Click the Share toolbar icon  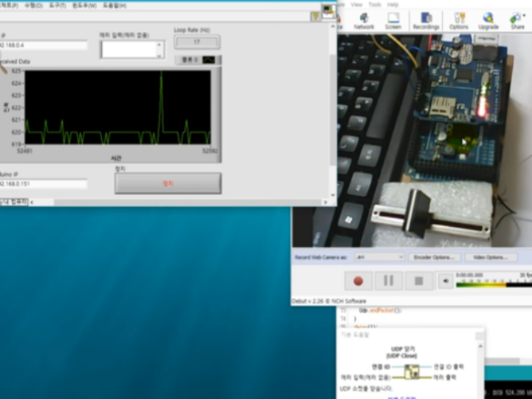pyautogui.click(x=517, y=20)
